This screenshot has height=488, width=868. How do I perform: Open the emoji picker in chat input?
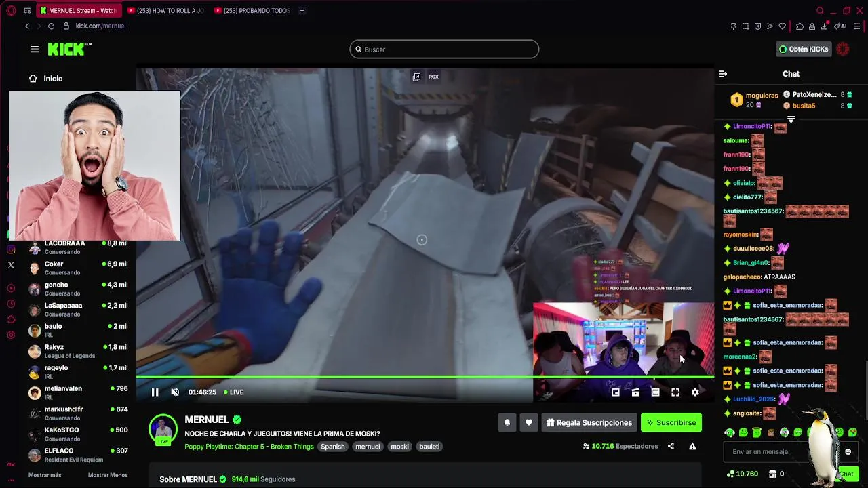tap(848, 451)
